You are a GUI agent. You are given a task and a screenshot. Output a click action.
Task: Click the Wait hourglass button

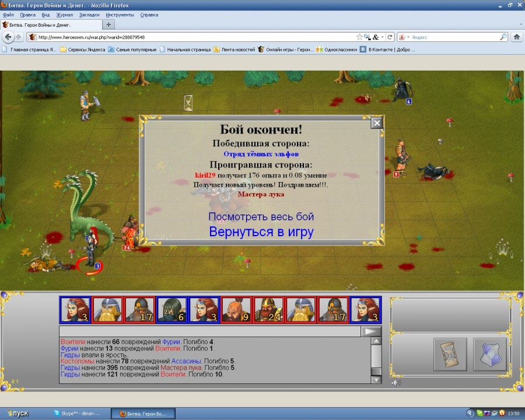[x=450, y=354]
